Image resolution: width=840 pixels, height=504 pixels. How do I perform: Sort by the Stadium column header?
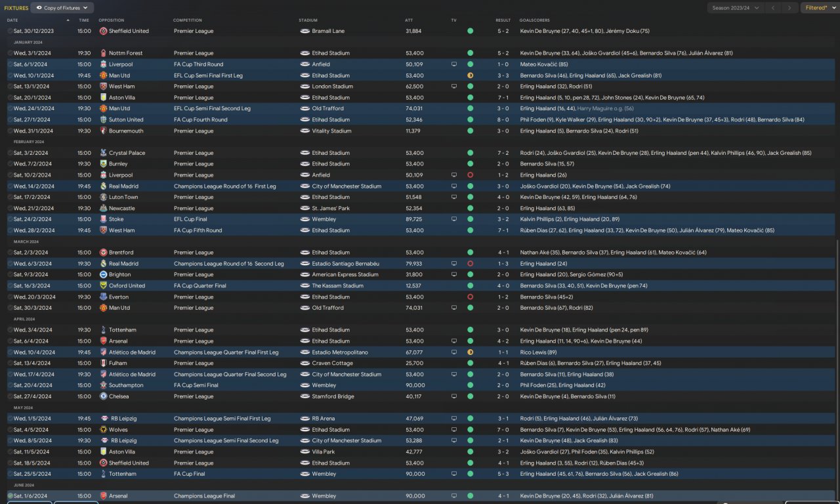click(x=308, y=20)
